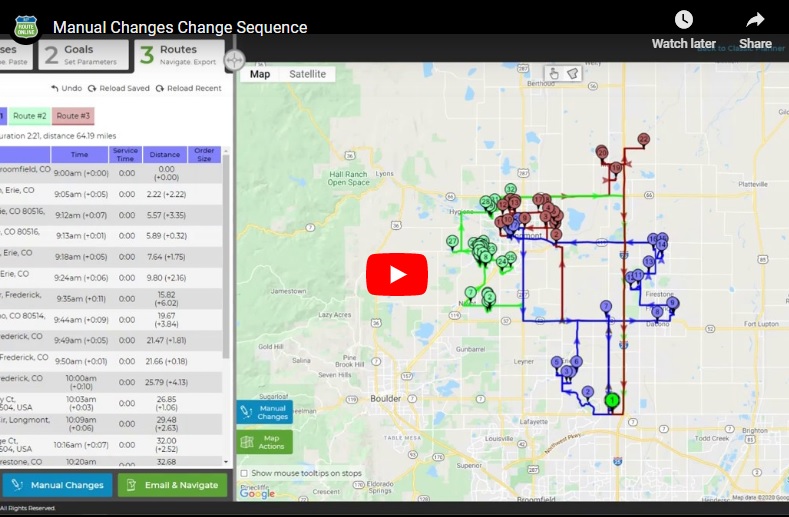Click the 9:35am (+0:11) time cell
789x517 pixels.
[81, 299]
